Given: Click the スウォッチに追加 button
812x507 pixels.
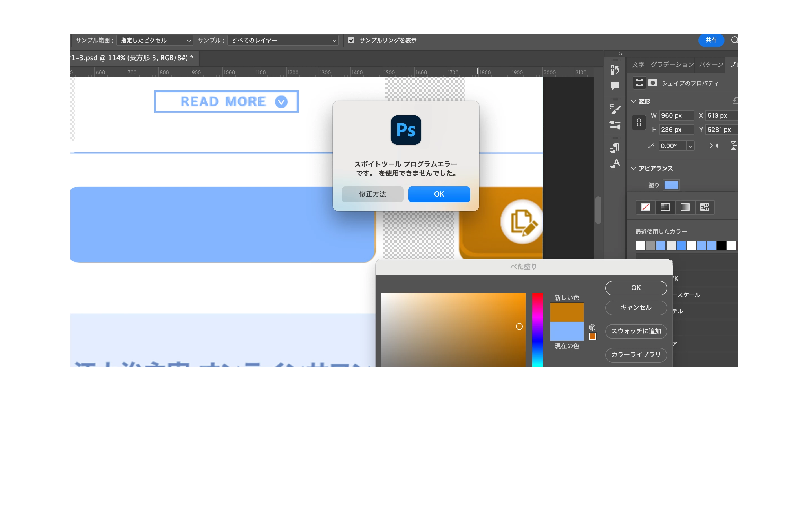Looking at the screenshot, I should 636,331.
